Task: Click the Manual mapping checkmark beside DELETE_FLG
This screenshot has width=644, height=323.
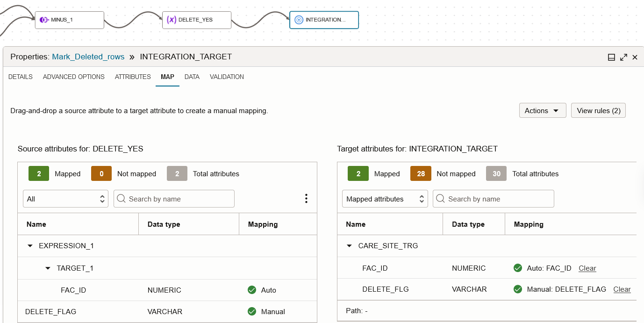Action: [518, 289]
